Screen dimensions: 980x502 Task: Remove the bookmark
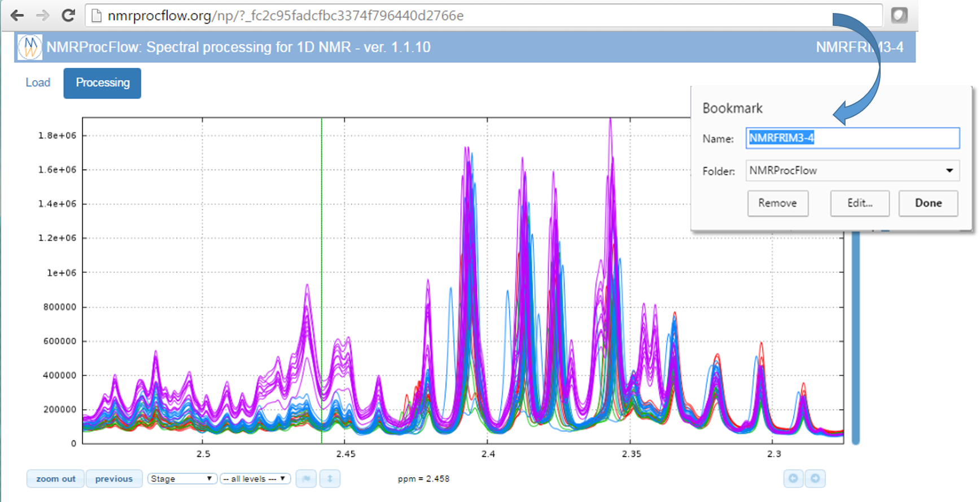(777, 203)
